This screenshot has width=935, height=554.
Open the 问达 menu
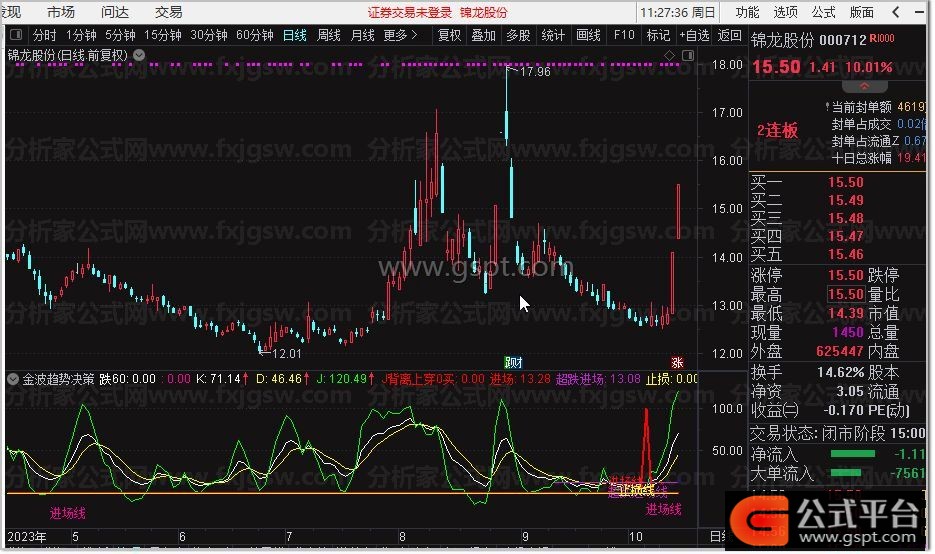point(114,12)
